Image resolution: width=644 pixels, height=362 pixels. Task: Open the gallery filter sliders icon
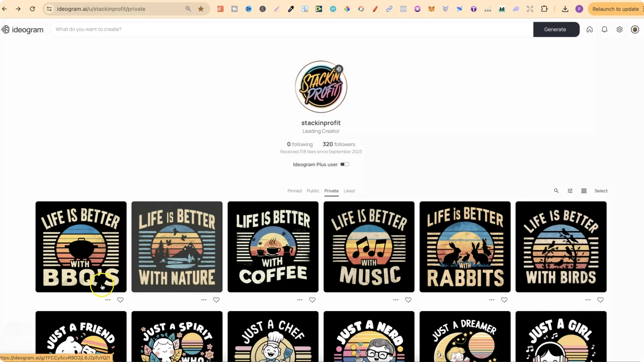[570, 191]
